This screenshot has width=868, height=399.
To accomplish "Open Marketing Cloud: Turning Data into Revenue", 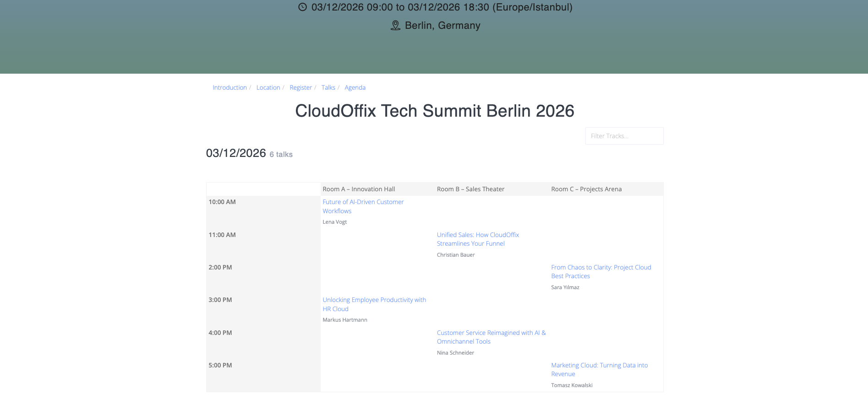I will point(599,370).
